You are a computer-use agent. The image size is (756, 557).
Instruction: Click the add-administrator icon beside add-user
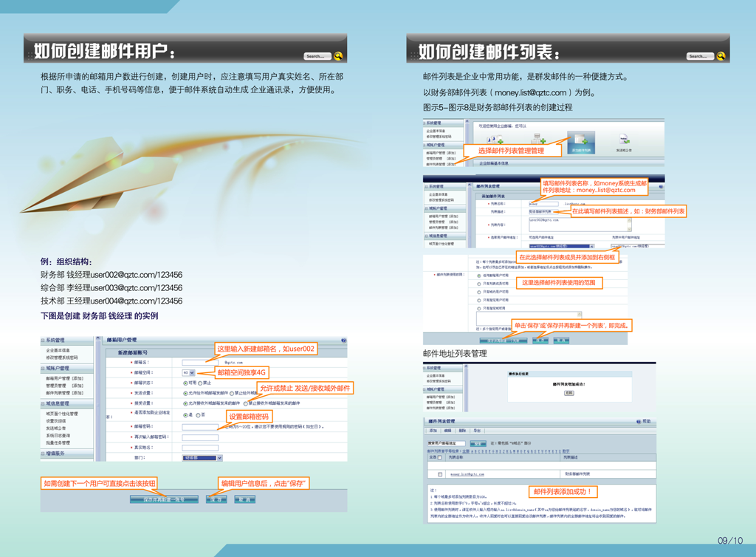[538, 139]
